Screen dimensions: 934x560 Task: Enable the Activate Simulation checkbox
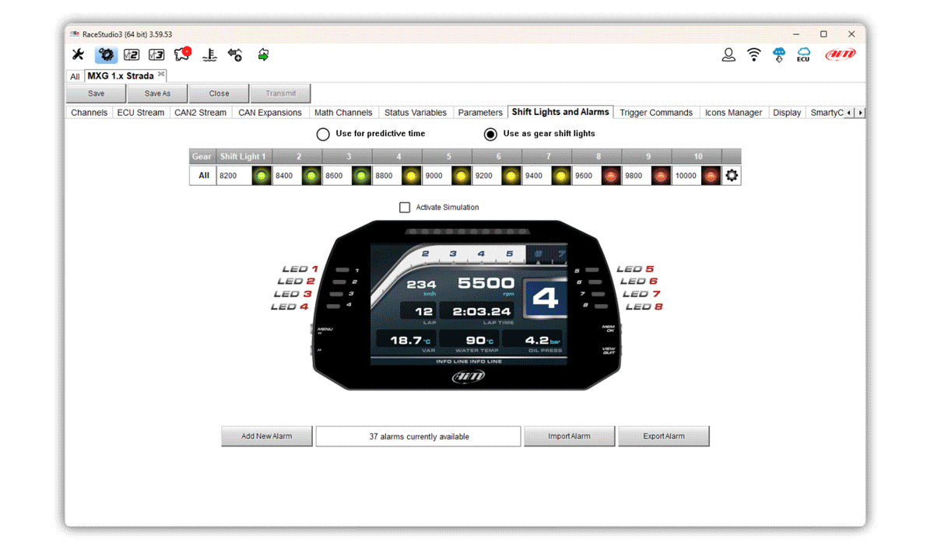click(405, 208)
